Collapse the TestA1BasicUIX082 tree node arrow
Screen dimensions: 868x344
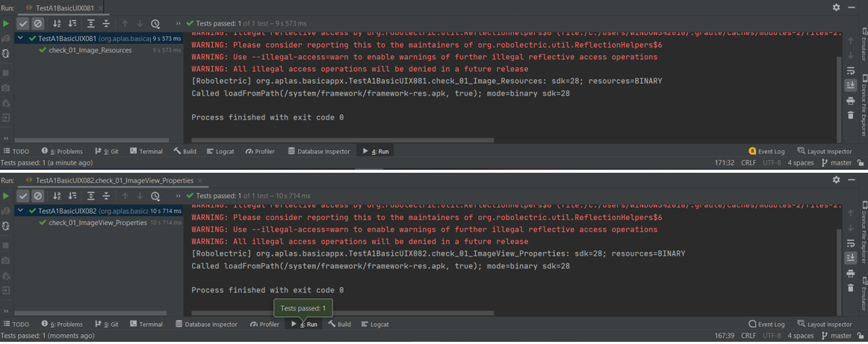[x=21, y=211]
